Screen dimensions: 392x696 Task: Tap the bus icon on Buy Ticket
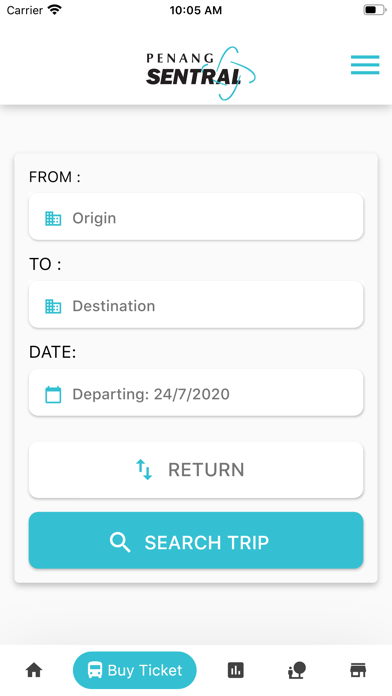point(95,670)
